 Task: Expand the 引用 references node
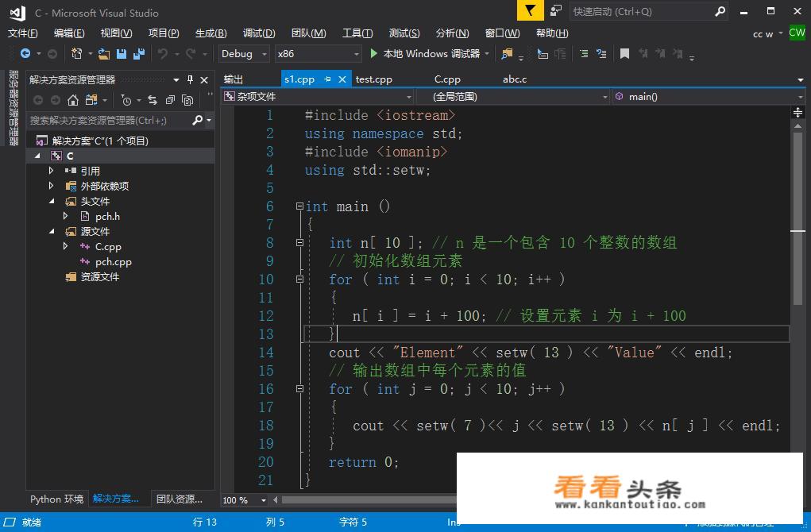point(51,170)
